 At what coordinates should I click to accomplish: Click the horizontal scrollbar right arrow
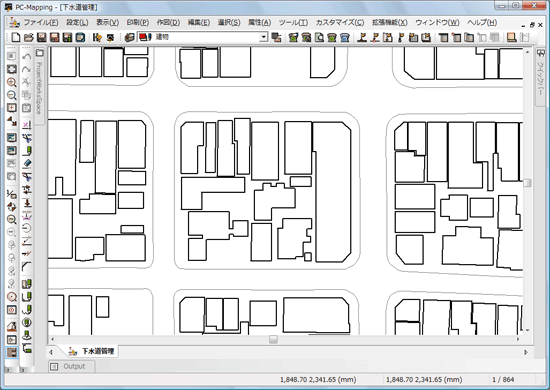click(x=518, y=339)
